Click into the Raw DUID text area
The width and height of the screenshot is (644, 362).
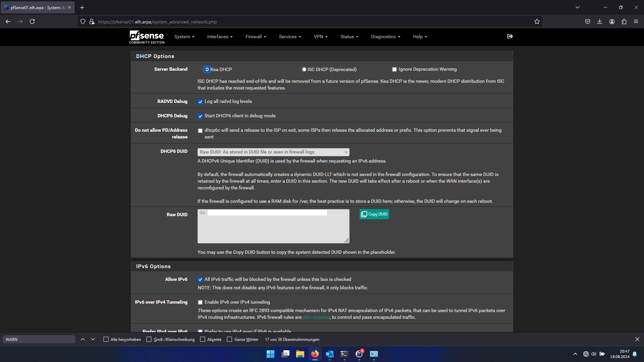click(x=273, y=226)
